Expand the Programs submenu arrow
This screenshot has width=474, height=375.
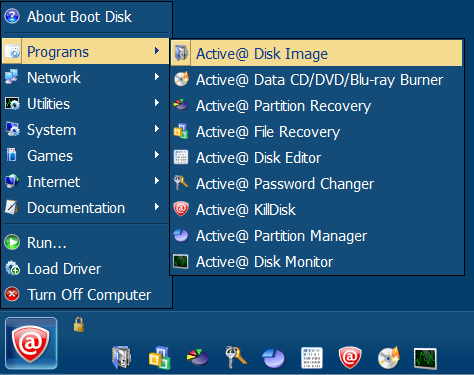(157, 51)
